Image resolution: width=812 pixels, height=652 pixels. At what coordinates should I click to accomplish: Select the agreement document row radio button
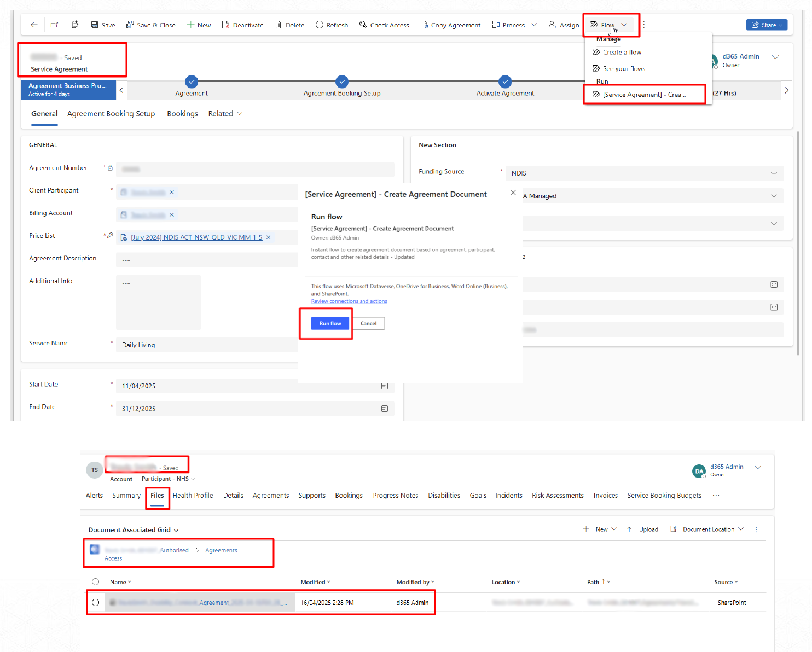[x=96, y=602]
